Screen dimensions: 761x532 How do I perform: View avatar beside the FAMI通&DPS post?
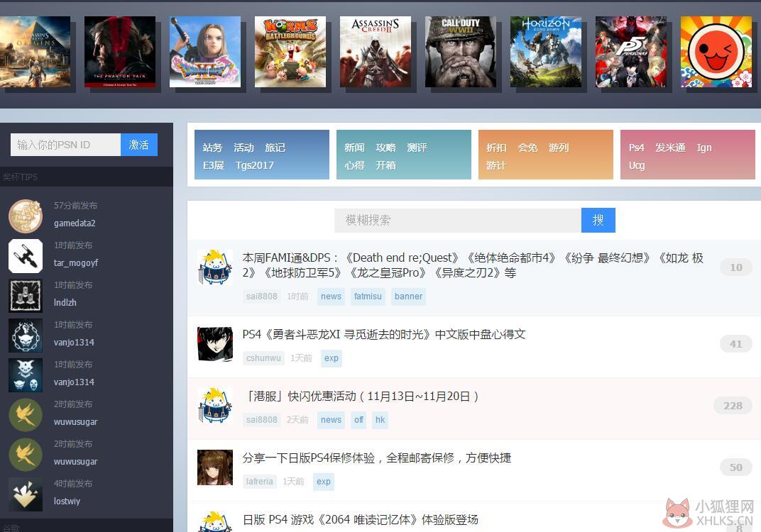[x=215, y=267]
